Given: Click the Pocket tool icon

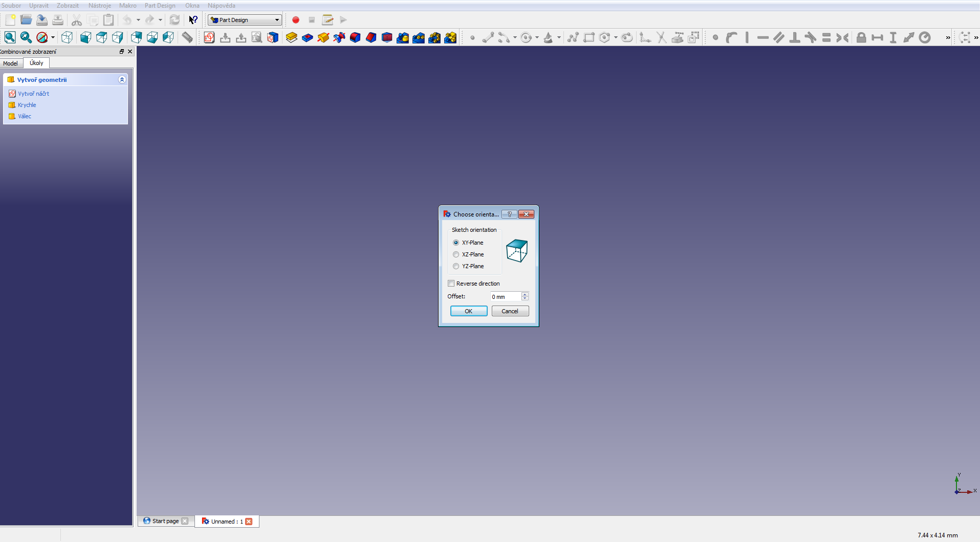Looking at the screenshot, I should pyautogui.click(x=307, y=37).
